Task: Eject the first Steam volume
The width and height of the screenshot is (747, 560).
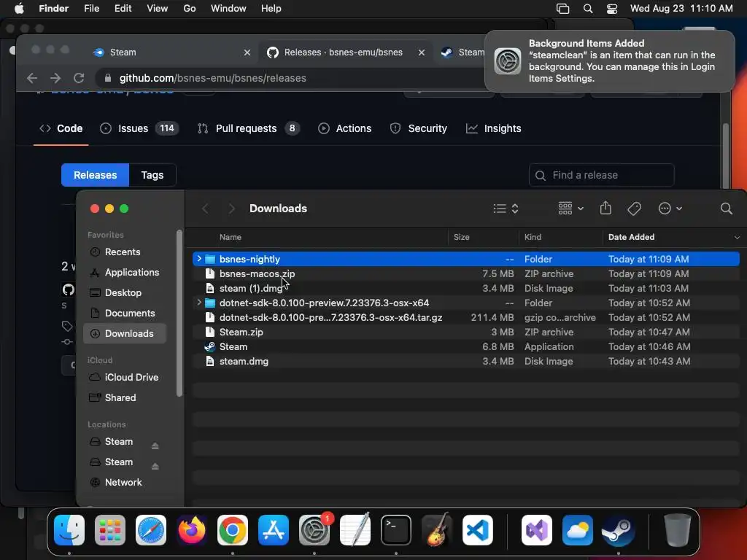Action: point(155,446)
